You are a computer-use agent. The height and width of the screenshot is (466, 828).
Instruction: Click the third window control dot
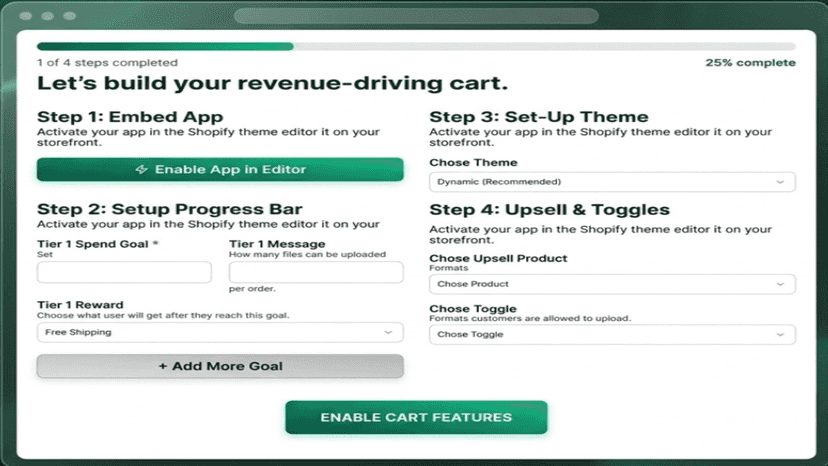69,16
